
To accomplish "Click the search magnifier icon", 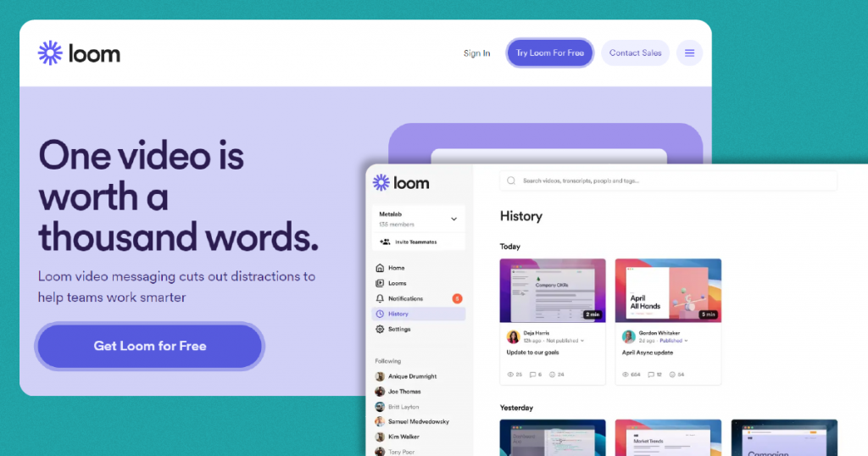I will pos(511,181).
